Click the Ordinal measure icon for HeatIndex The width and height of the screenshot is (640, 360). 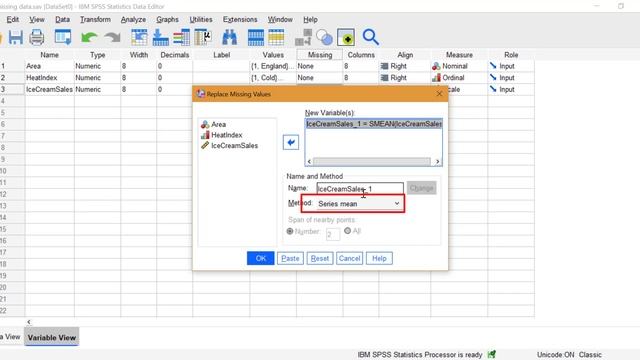point(436,78)
